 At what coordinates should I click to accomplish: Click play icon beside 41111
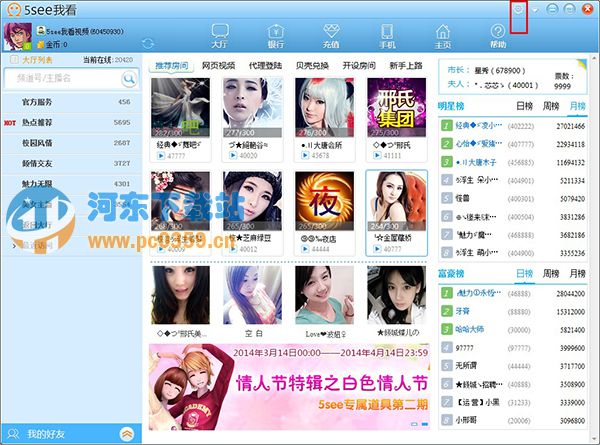click(377, 155)
